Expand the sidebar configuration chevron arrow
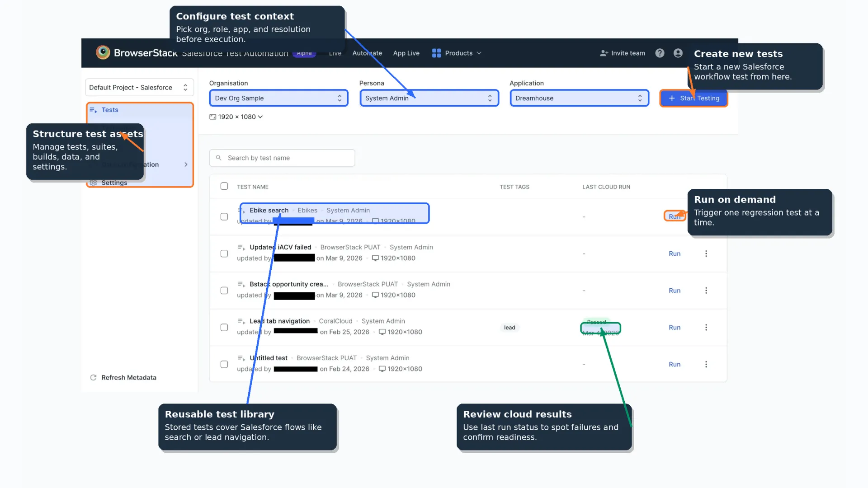868x488 pixels. [x=186, y=164]
